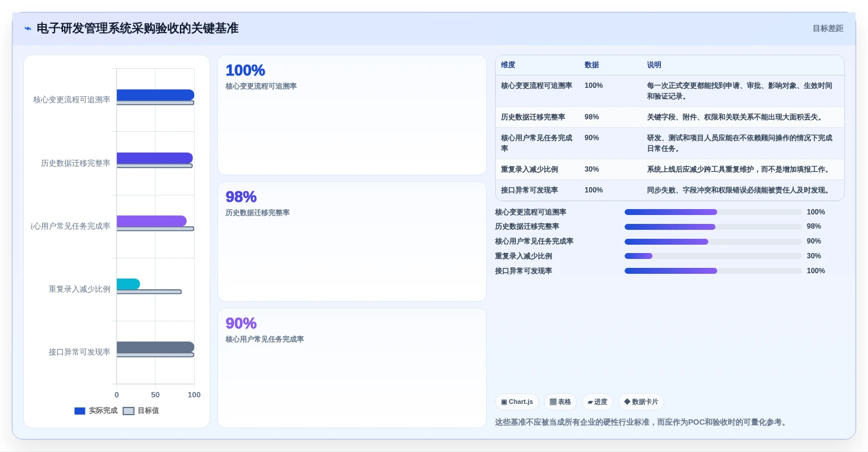Click the 30% progress value label
This screenshot has width=868, height=452.
coord(814,256)
